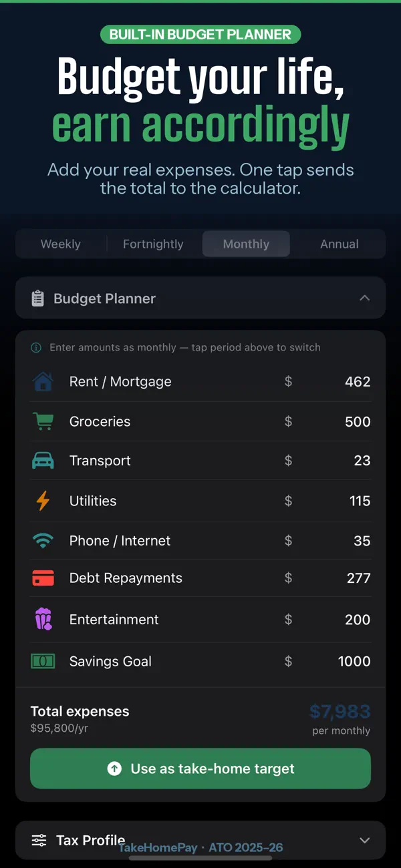The image size is (401, 868).
Task: Tap the info icon beside entry hint
Action: [36, 348]
